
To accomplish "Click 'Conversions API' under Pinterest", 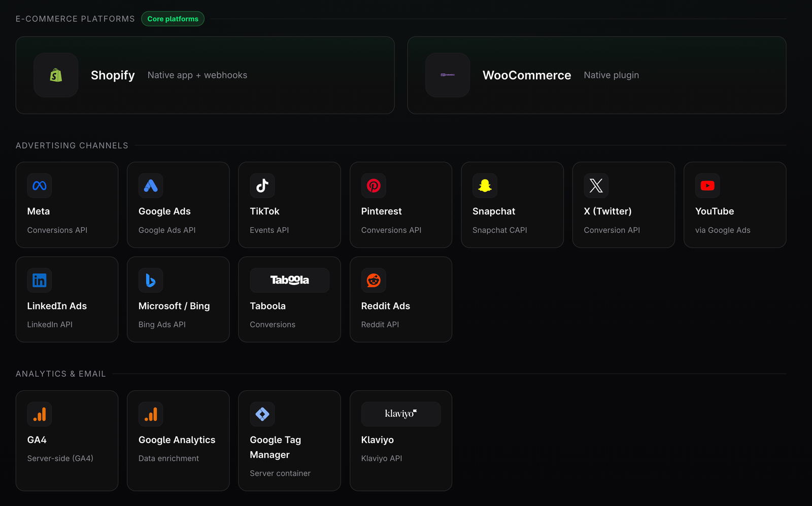I will coord(391,230).
